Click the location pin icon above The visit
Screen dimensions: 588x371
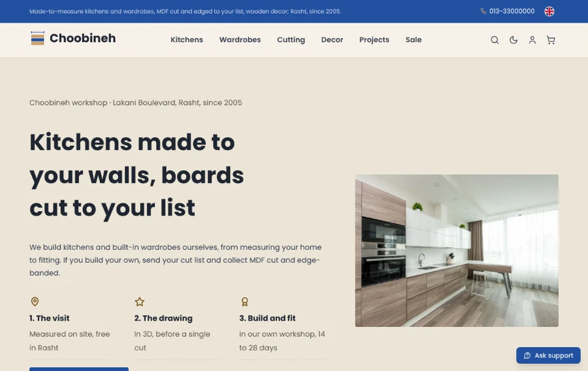coord(35,301)
